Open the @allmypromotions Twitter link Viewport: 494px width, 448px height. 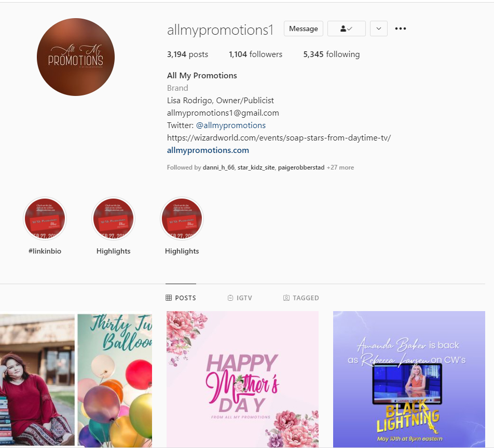point(230,125)
